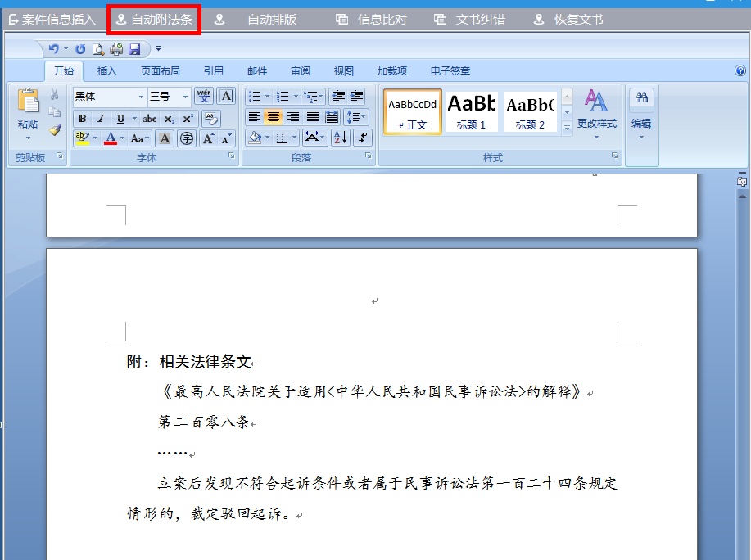Click the numbered list icon

tap(283, 97)
